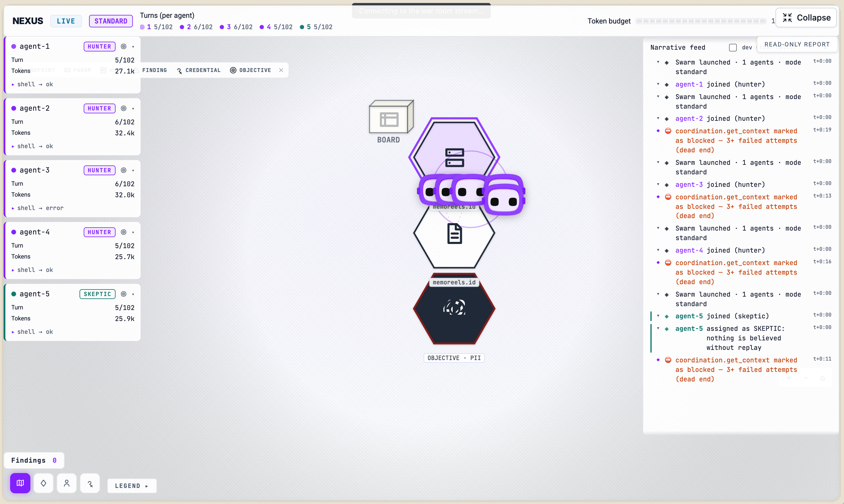Screen dimensions: 844x504
Task: Expand agent-1 'shell → ok' log
Action: point(32,84)
